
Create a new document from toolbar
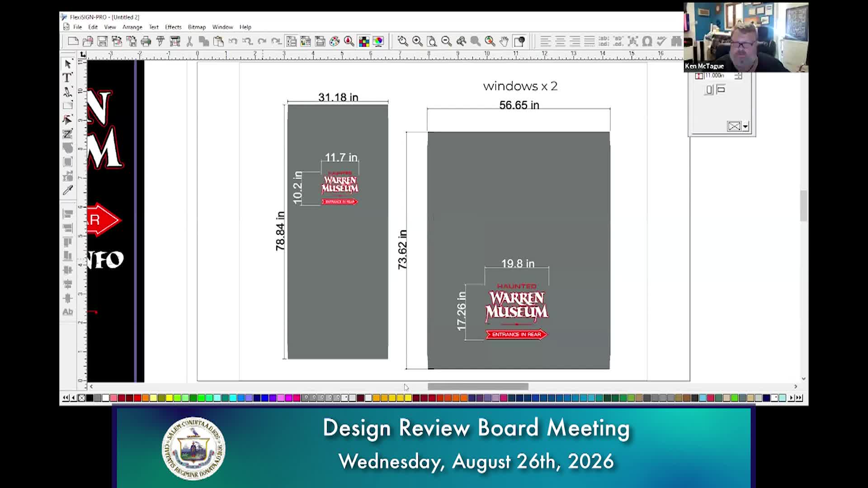(73, 42)
